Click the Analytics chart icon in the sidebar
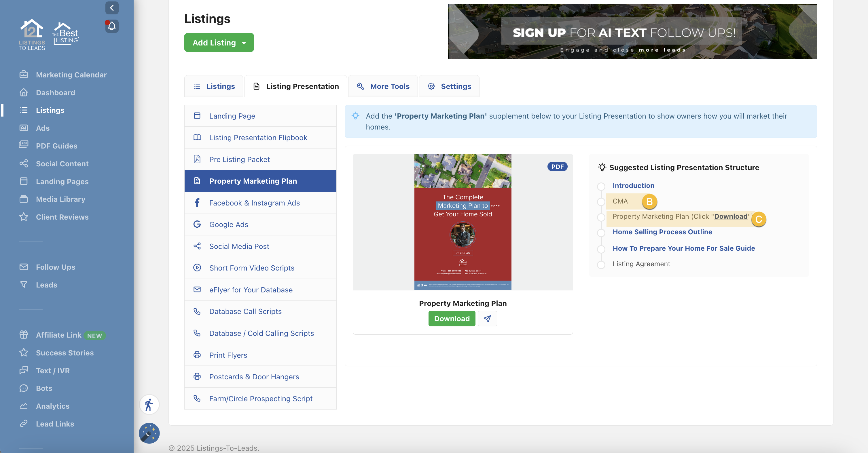This screenshot has width=868, height=453. point(24,406)
